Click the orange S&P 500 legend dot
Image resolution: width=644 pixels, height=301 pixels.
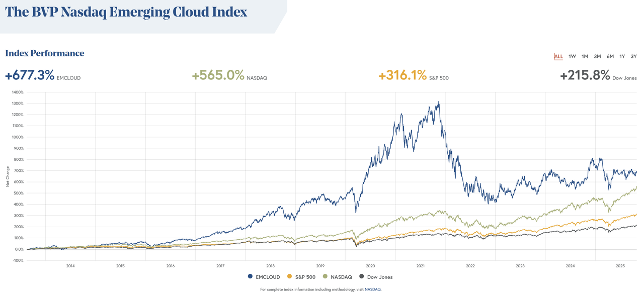point(289,277)
